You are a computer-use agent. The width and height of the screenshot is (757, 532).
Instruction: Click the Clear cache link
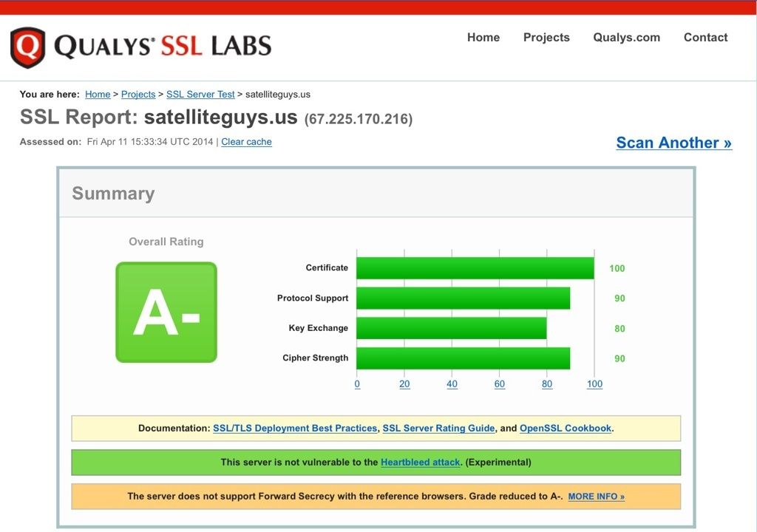click(x=246, y=141)
